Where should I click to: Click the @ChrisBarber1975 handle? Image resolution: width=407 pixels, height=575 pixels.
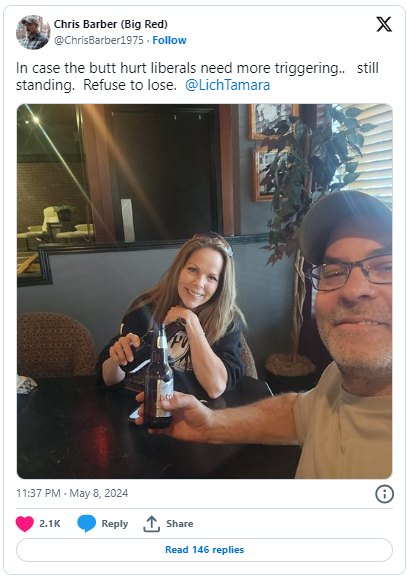(99, 40)
